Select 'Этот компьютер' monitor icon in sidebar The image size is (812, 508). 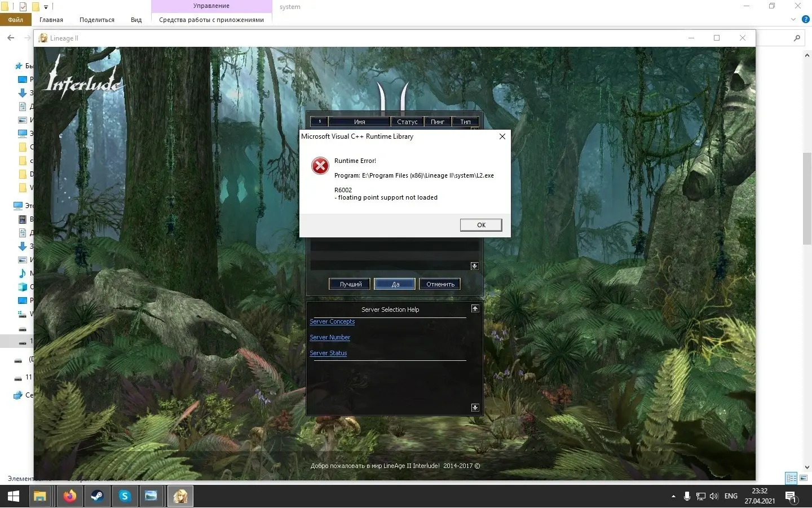point(18,206)
